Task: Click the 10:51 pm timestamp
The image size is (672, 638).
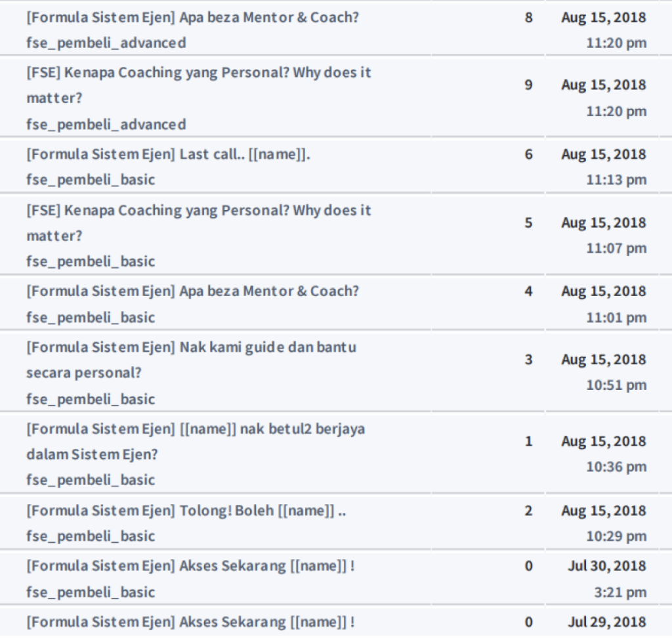Action: 616,385
